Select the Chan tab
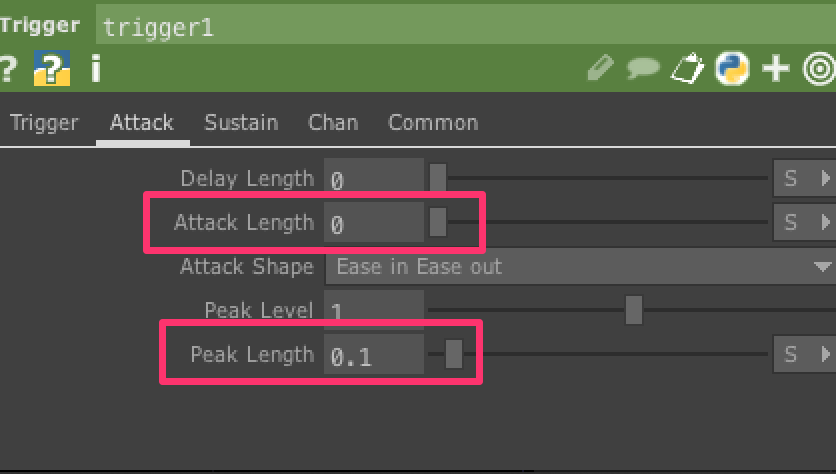Image resolution: width=836 pixels, height=474 pixels. pos(333,123)
